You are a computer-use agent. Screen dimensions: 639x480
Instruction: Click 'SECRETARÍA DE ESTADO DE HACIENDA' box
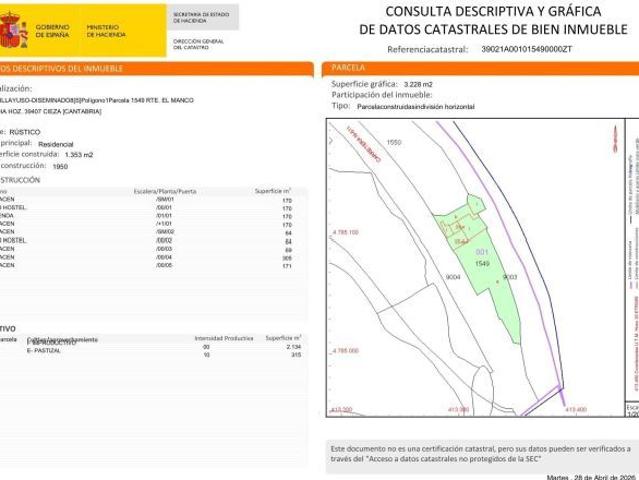(x=203, y=18)
